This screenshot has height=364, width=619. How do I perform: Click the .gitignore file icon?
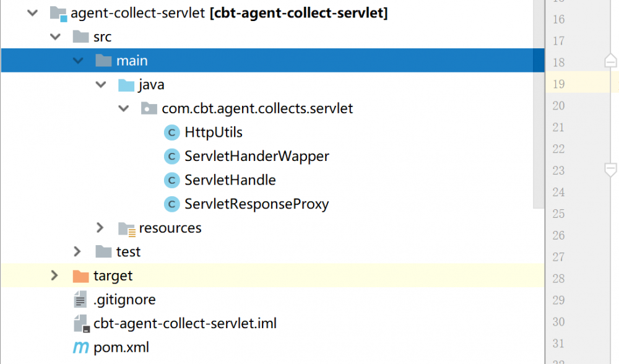(80, 300)
